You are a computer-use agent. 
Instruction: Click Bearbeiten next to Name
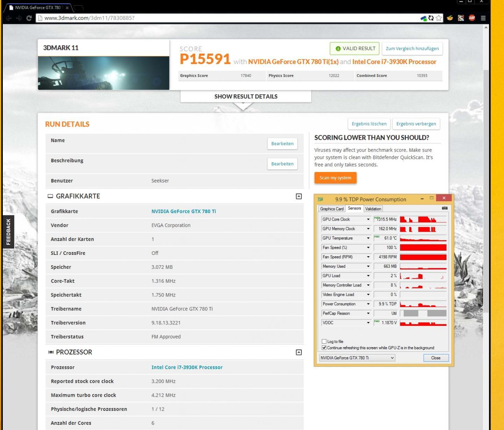point(282,144)
